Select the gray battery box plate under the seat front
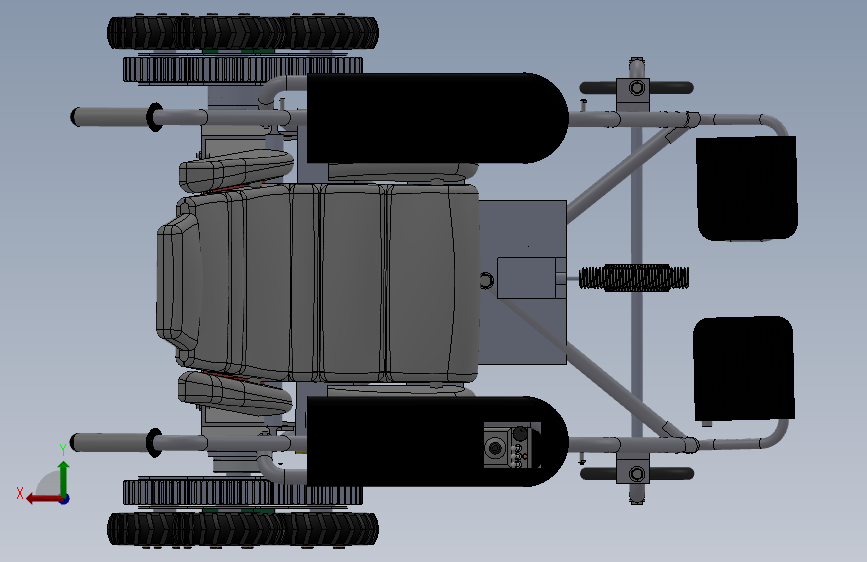This screenshot has width=867, height=562. (x=523, y=282)
